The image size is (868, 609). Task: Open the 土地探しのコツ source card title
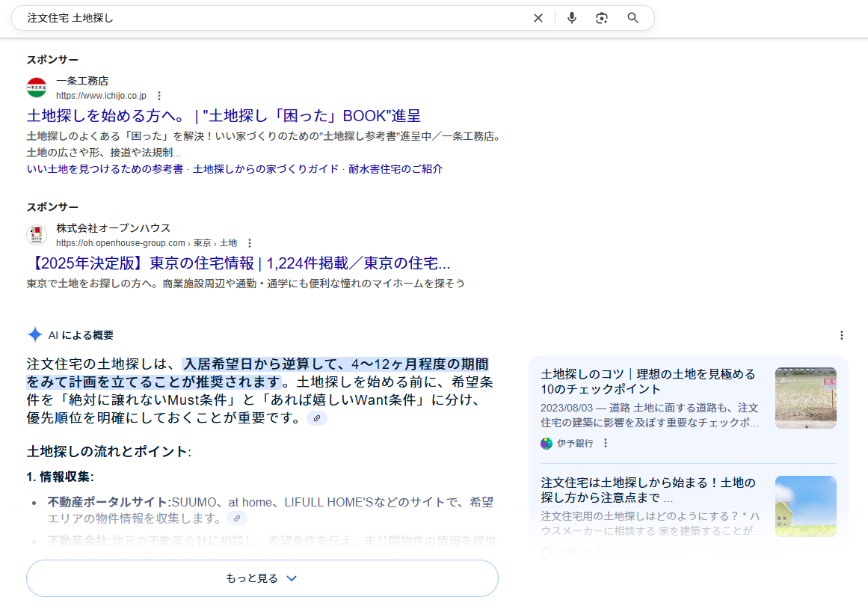coord(648,382)
